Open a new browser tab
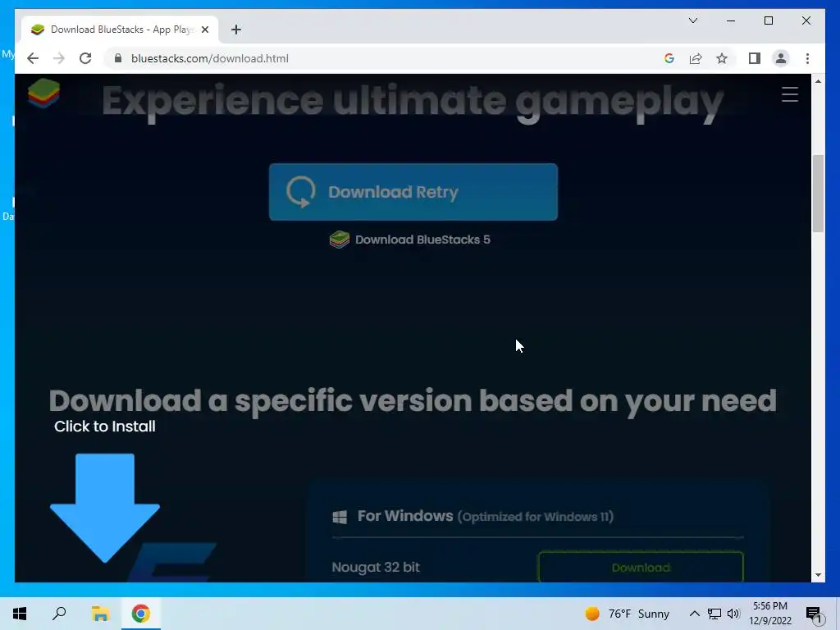This screenshot has height=630, width=840. coord(236,30)
